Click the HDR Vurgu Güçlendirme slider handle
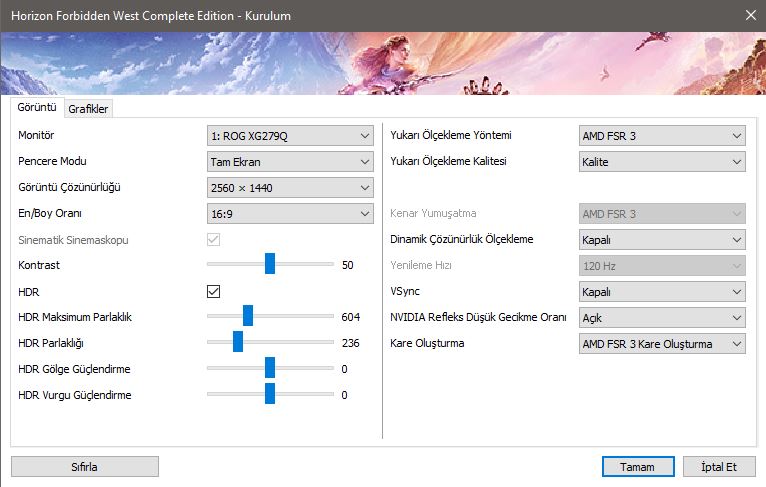This screenshot has width=766, height=487. point(270,393)
